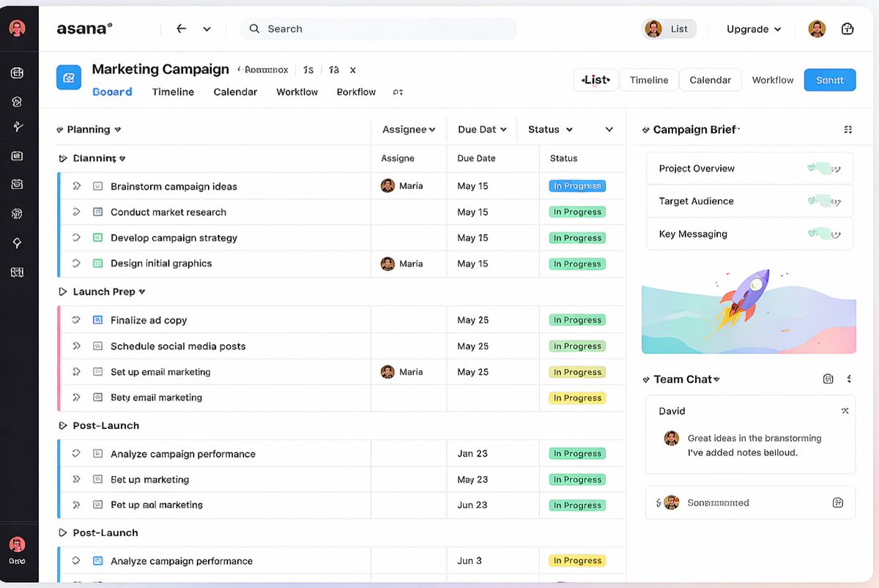
Task: Open the Borkflow tab
Action: coord(356,92)
